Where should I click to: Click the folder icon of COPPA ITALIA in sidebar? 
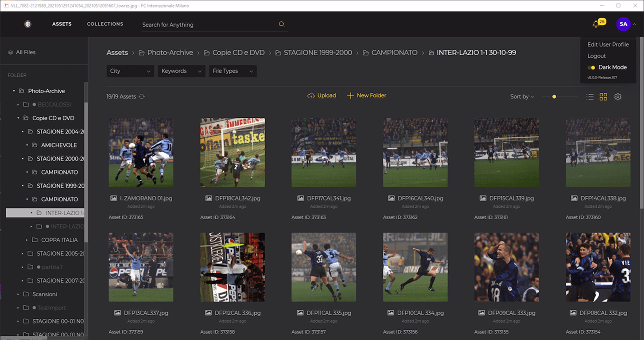pyautogui.click(x=35, y=240)
